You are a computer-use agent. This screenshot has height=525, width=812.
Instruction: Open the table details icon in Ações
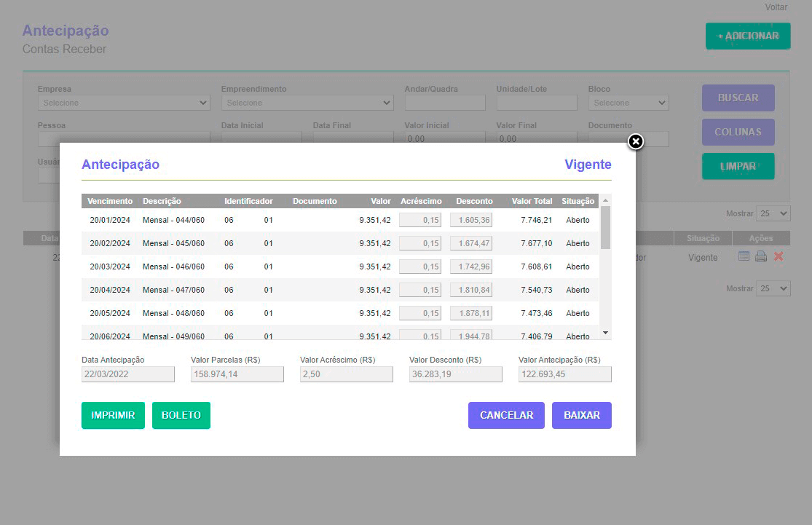tap(744, 256)
